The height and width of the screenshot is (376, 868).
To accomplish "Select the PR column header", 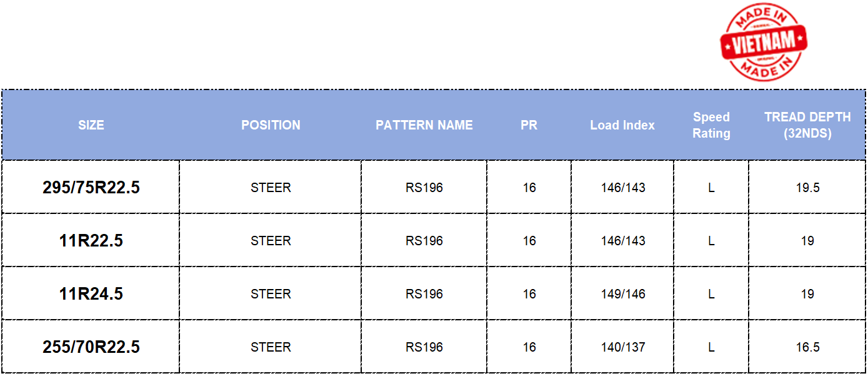I will 529,125.
